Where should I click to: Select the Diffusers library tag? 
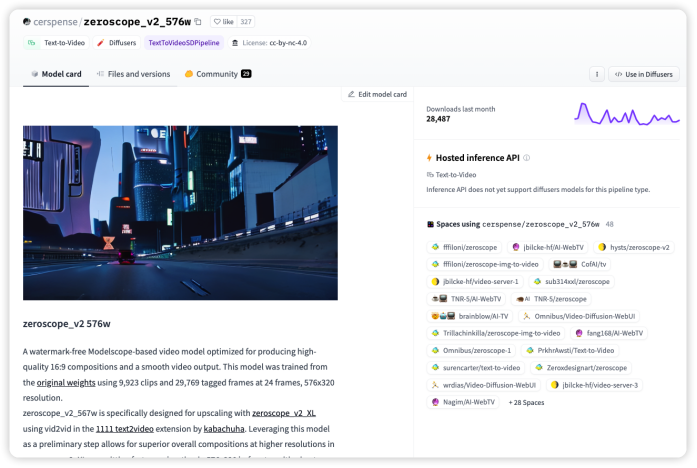[117, 43]
